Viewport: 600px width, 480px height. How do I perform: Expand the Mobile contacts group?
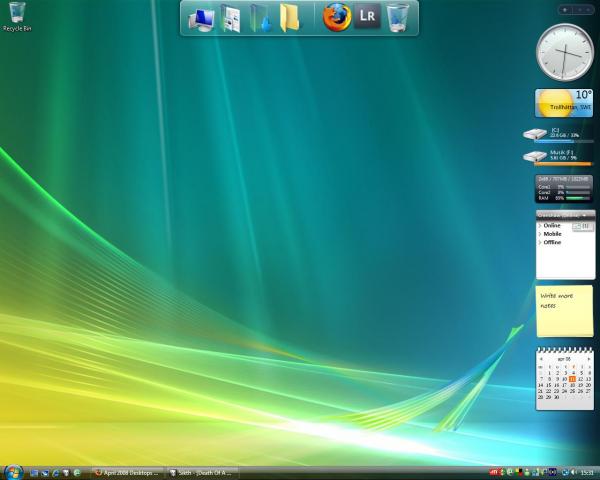pyautogui.click(x=540, y=234)
